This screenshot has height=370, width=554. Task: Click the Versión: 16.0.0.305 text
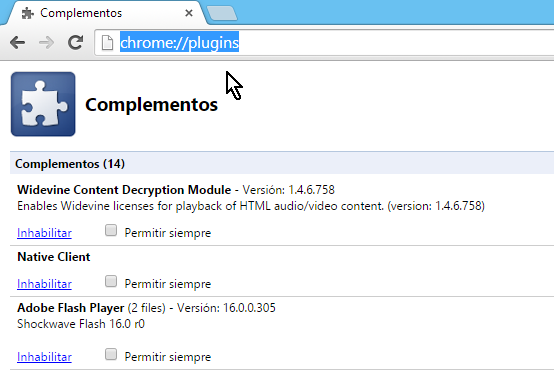click(x=226, y=308)
